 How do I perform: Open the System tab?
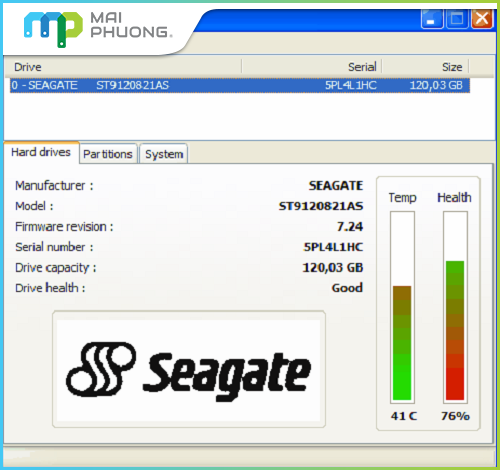164,154
